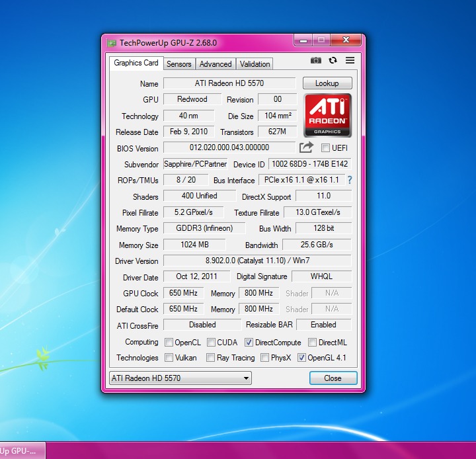This screenshot has width=476, height=459.
Task: Click the Close button
Action: 333,378
